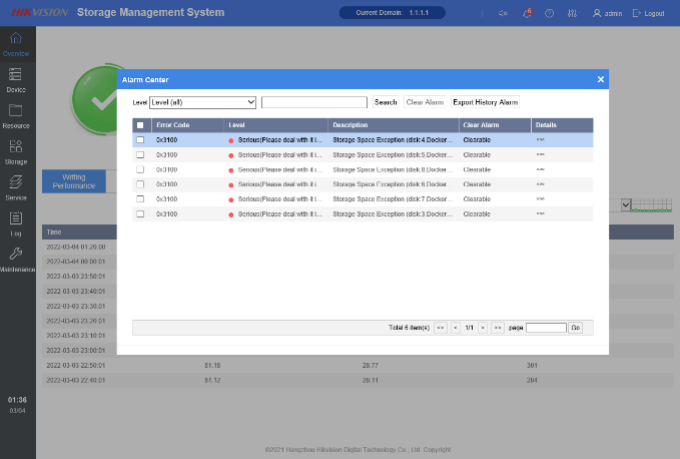Image resolution: width=680 pixels, height=459 pixels.
Task: Click the page number input field
Action: [x=545, y=327]
